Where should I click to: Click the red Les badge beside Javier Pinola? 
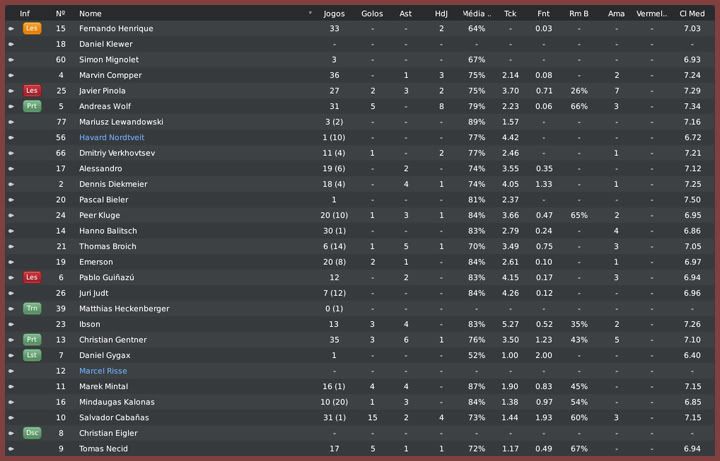pyautogui.click(x=32, y=91)
